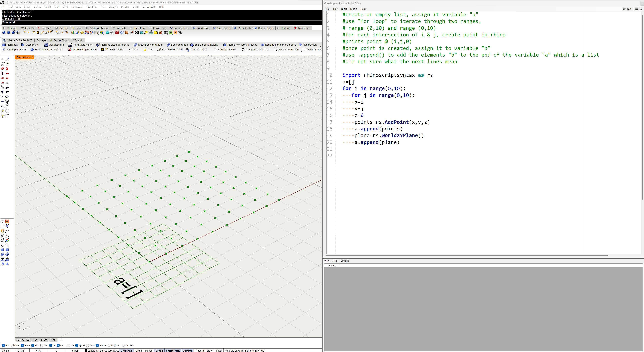
Task: Open the Perspective viewport dropdown arrow
Action: click(x=33, y=57)
